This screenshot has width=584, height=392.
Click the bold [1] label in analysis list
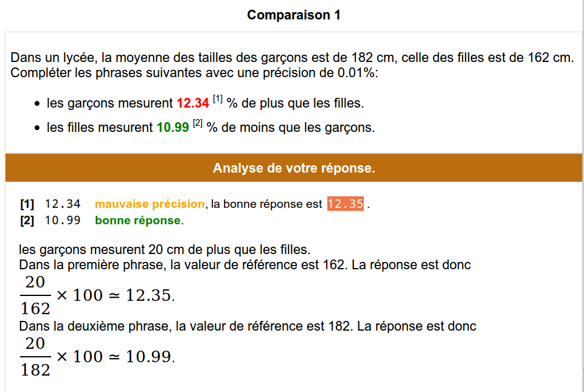[27, 204]
